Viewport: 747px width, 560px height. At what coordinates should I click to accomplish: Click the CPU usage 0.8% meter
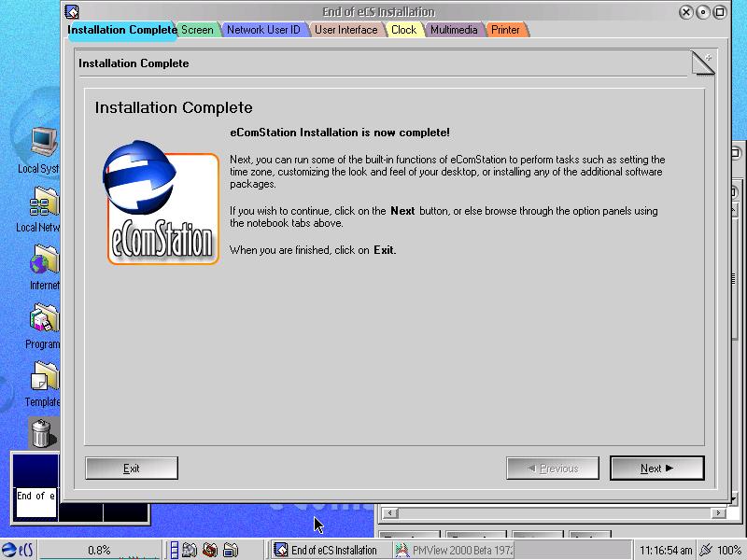(99, 550)
